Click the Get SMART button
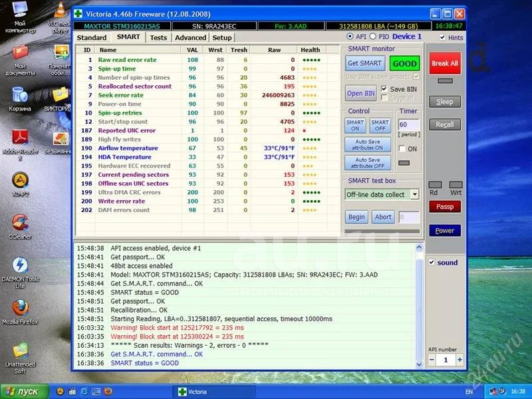This screenshot has height=399, width=532. click(x=364, y=63)
